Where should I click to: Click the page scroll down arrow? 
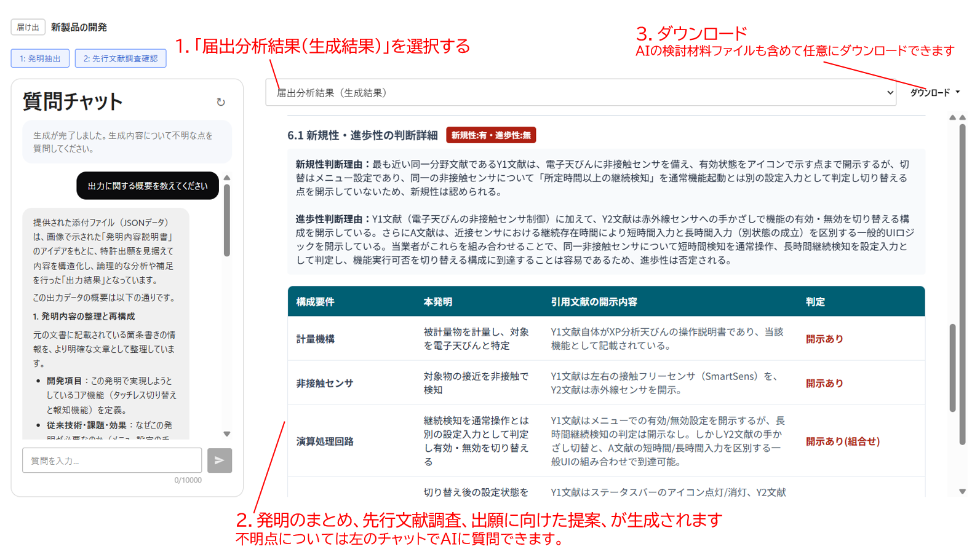click(963, 491)
